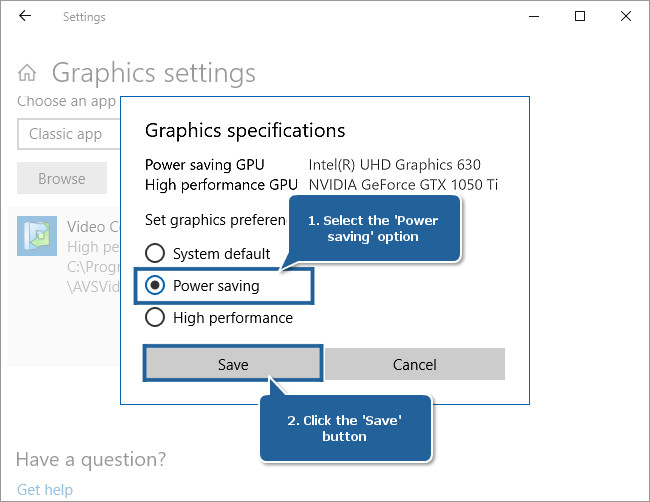Click the Save button
Screen dimensions: 650x502
[x=233, y=364]
